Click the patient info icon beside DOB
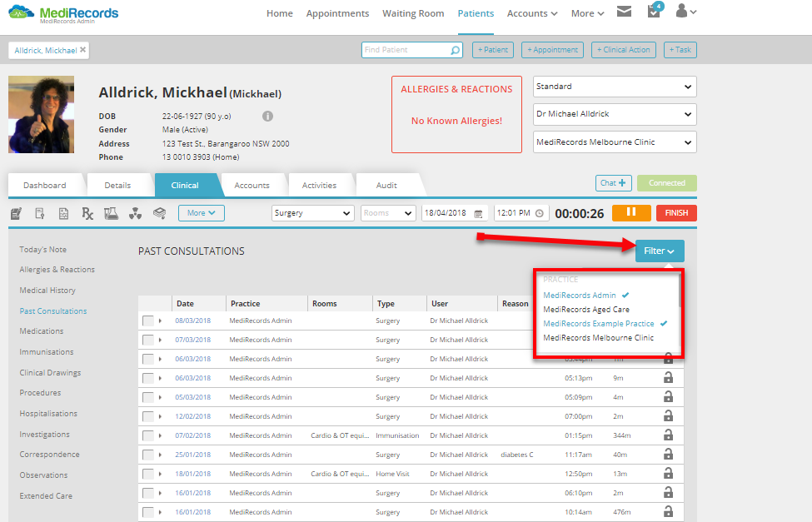The width and height of the screenshot is (812, 522). coord(267,116)
